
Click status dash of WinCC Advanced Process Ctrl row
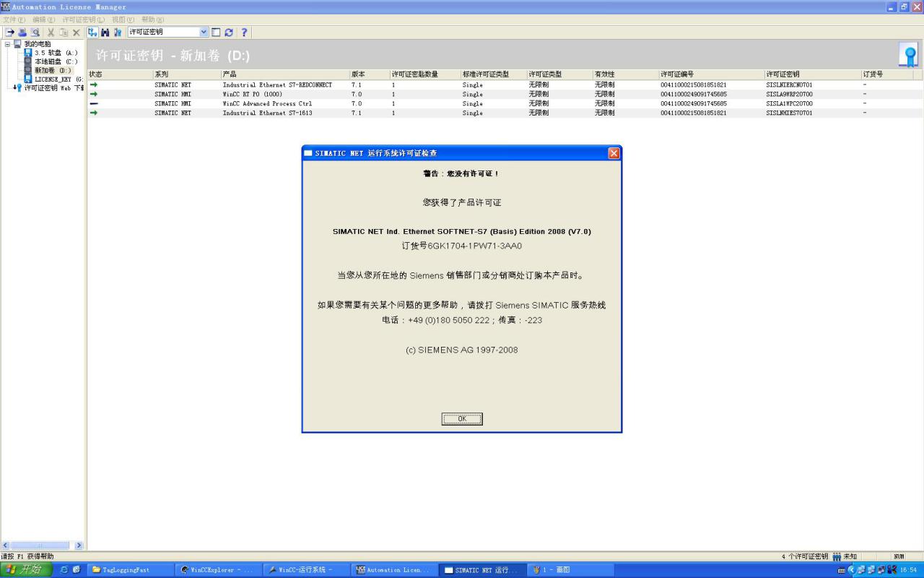coord(94,103)
